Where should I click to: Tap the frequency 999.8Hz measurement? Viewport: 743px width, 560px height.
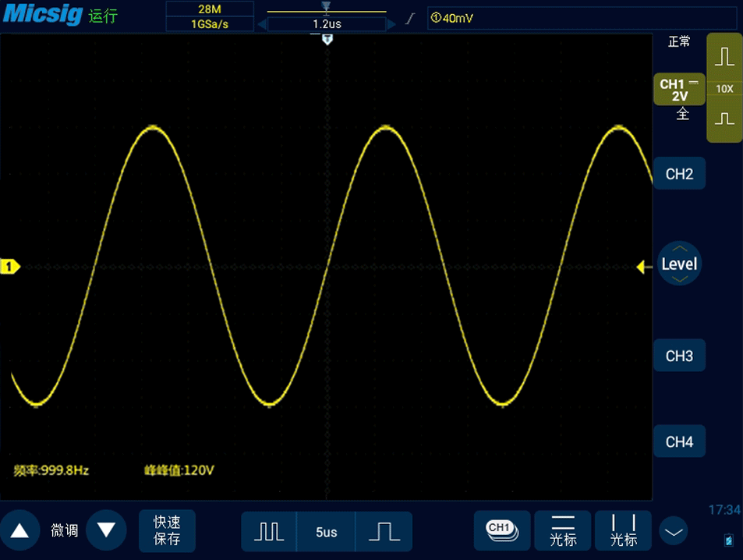[x=51, y=470]
